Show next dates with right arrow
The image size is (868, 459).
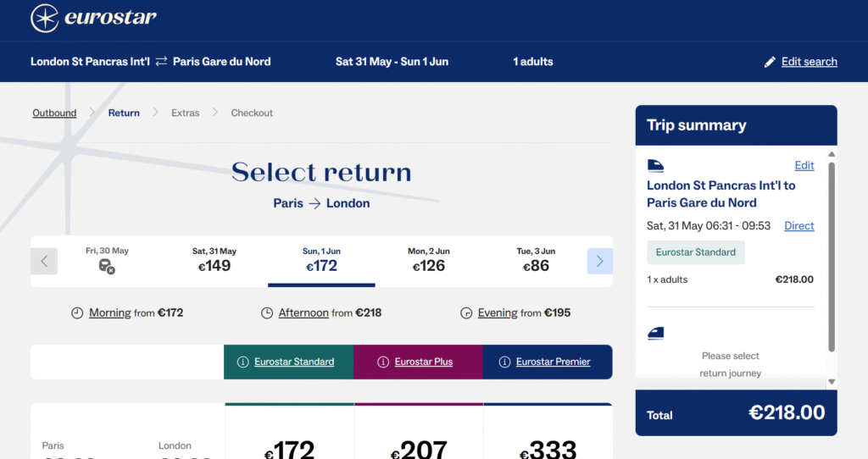tap(599, 261)
